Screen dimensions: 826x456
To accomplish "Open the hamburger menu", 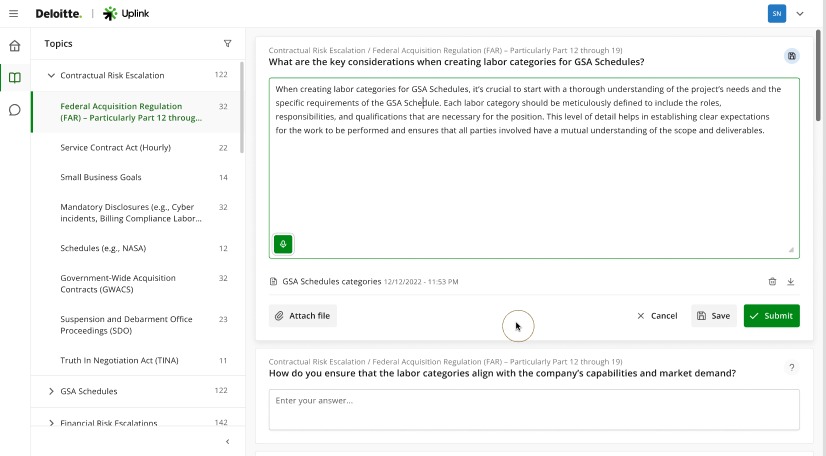I will [14, 14].
